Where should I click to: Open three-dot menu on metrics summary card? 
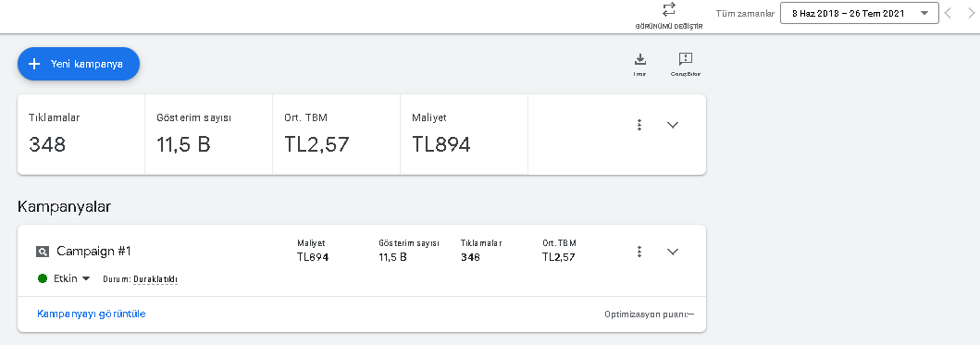639,125
